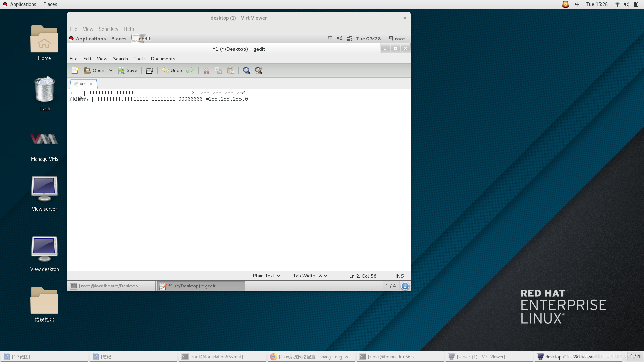Open gedit Edit menu
This screenshot has width=644, height=362.
[87, 59]
